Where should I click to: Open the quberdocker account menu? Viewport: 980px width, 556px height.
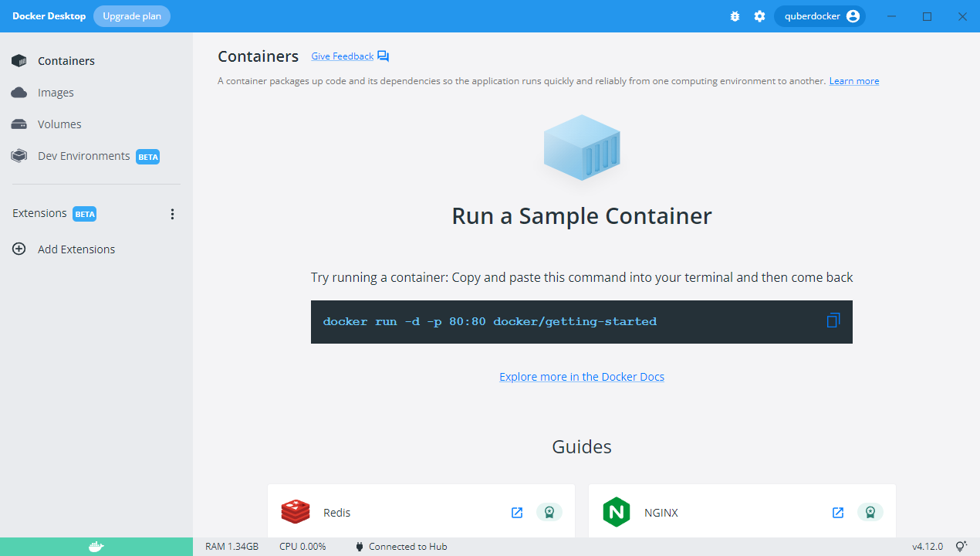click(819, 16)
